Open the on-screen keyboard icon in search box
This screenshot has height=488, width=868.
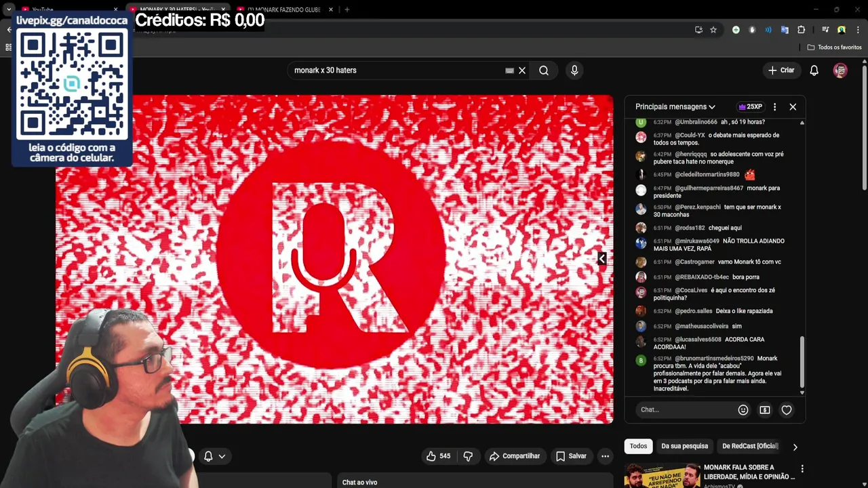point(509,70)
